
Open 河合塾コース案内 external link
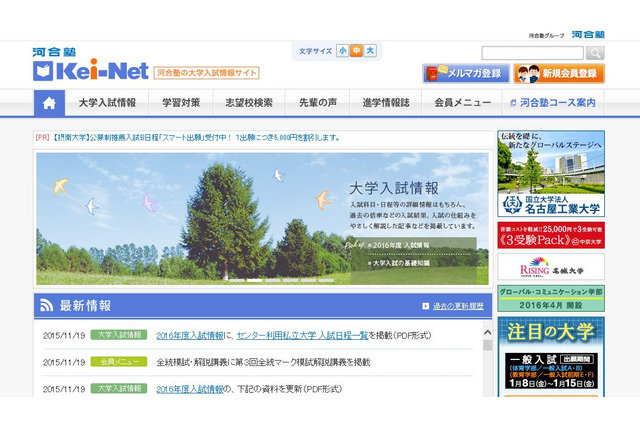pos(553,103)
